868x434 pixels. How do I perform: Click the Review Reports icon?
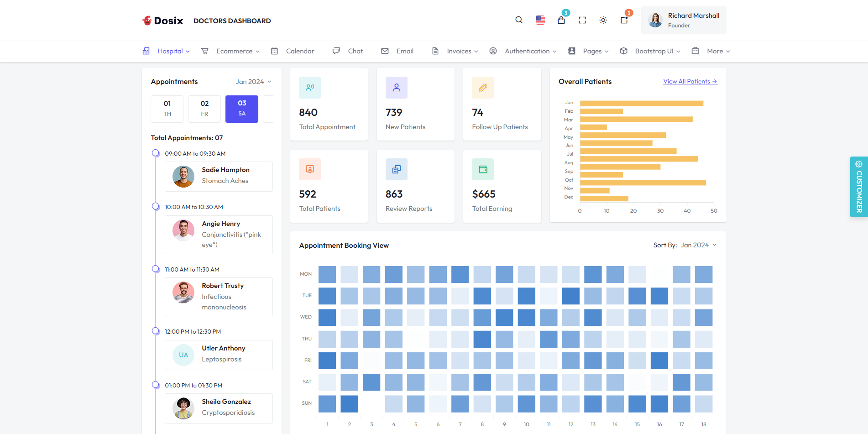point(397,169)
